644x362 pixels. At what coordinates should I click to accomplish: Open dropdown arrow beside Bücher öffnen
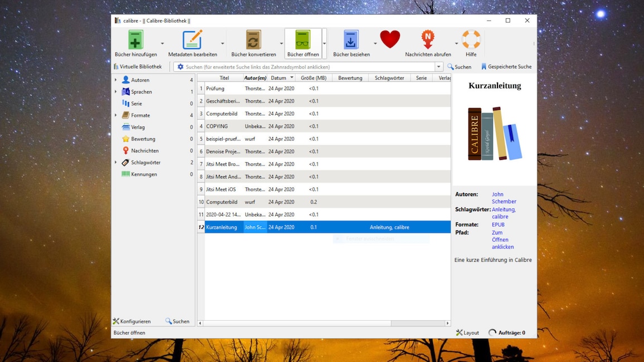point(324,43)
